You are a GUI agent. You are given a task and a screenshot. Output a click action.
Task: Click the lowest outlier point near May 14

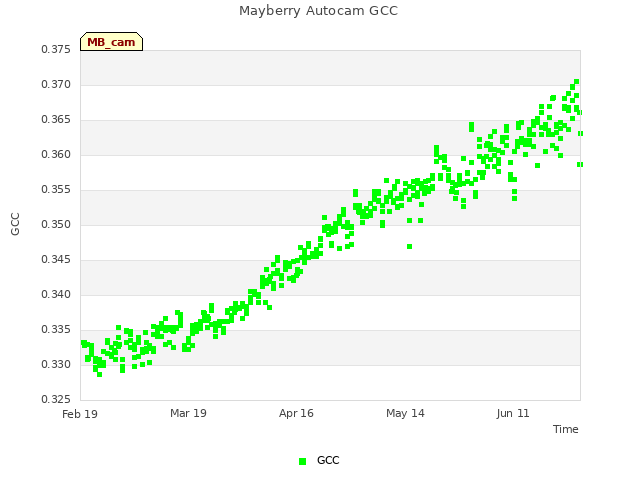click(409, 247)
